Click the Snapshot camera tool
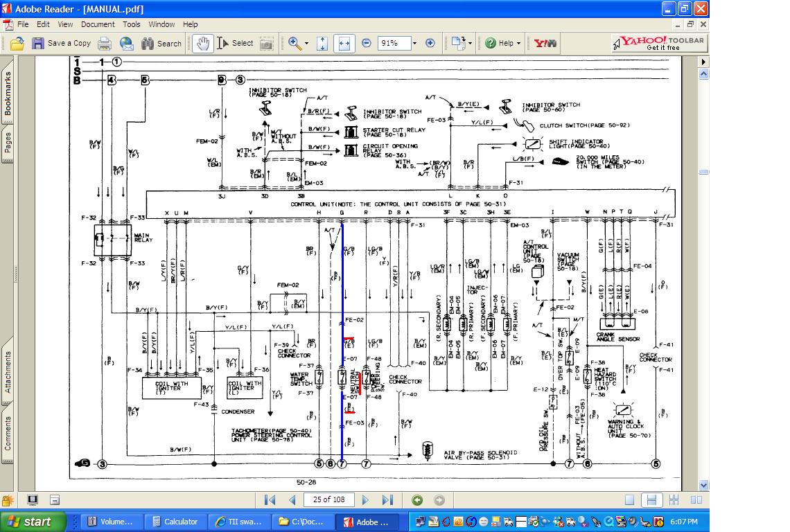Viewport: 790px width, 532px height. [267, 44]
